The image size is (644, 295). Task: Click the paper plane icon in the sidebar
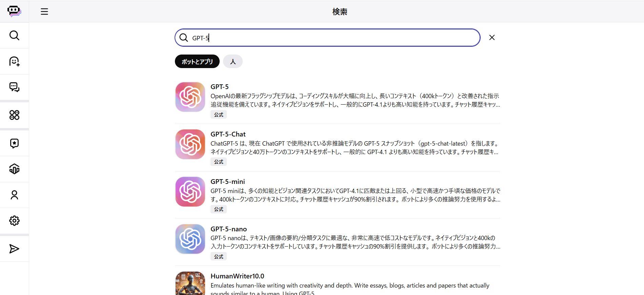pos(14,249)
